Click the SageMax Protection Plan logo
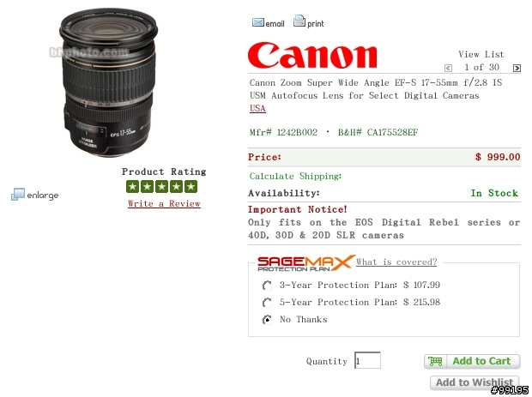 coord(305,263)
